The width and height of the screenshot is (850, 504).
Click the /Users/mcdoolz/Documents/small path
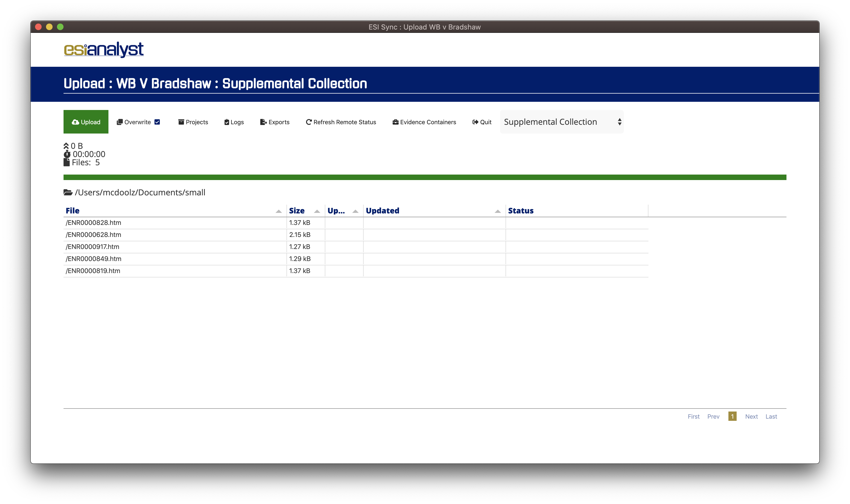point(140,193)
